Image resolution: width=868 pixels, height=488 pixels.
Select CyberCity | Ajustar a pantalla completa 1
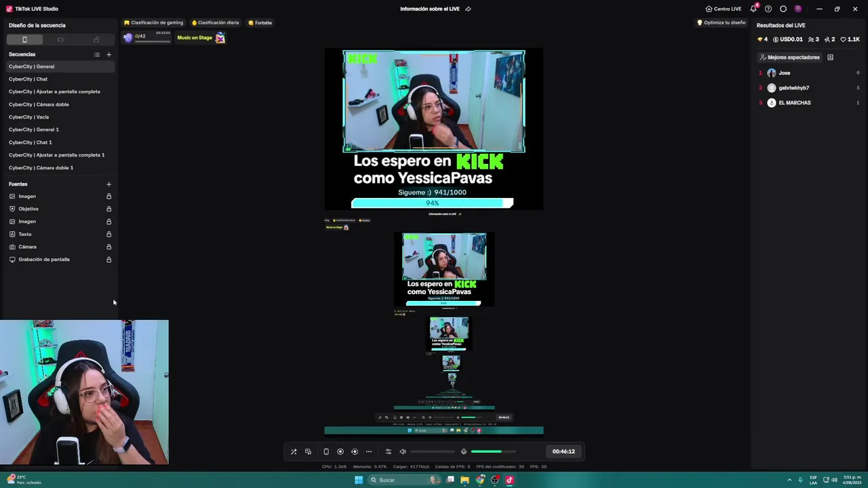(x=60, y=155)
